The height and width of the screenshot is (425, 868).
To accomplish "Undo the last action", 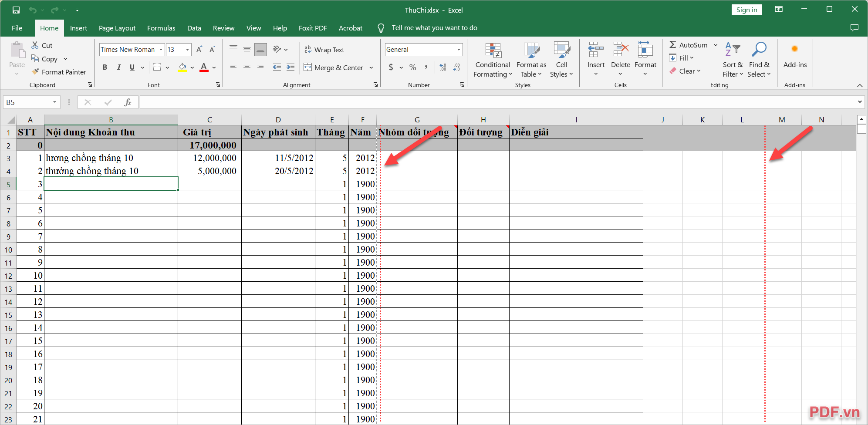I will [33, 10].
